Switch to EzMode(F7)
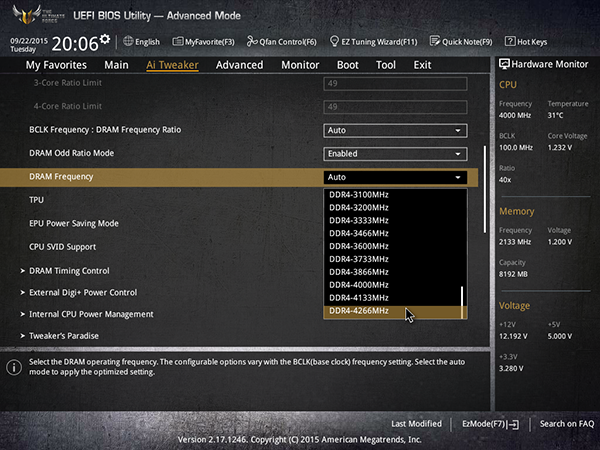This screenshot has width=600, height=450. click(x=491, y=424)
